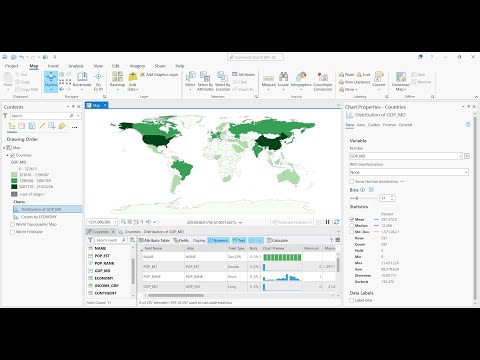Open the More labeling dropdown
This screenshot has height=360, width=480.
[348, 89]
